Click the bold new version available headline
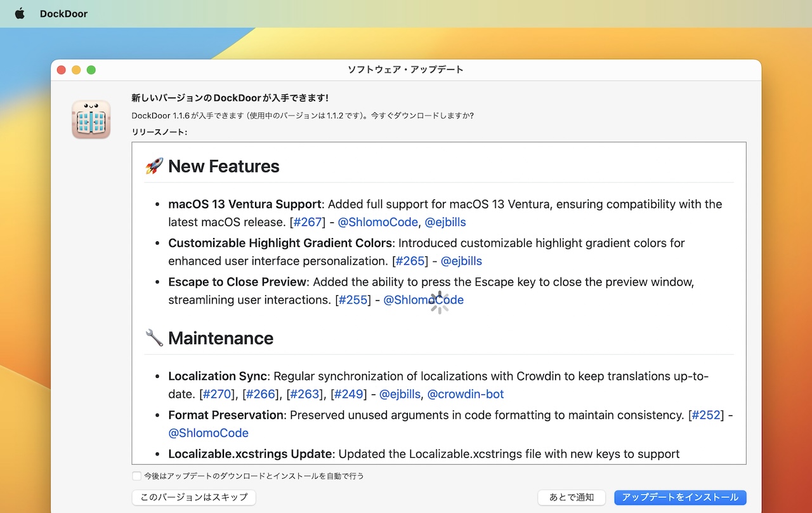 click(x=230, y=98)
